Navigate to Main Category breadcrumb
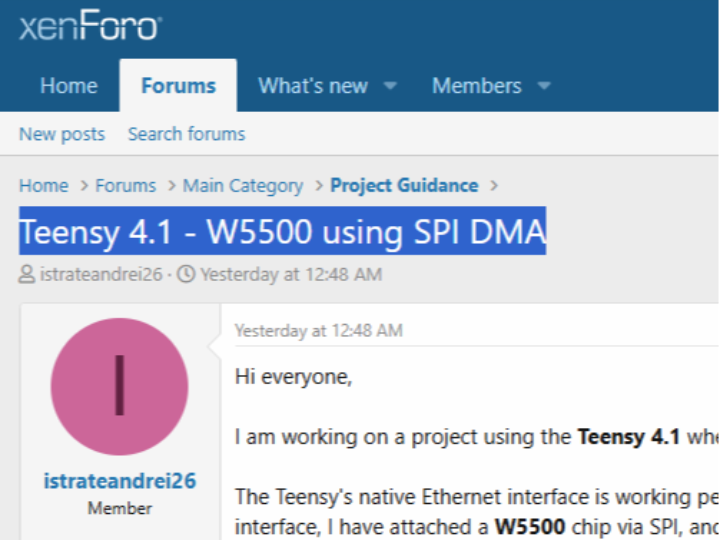720x540 pixels. [x=243, y=186]
